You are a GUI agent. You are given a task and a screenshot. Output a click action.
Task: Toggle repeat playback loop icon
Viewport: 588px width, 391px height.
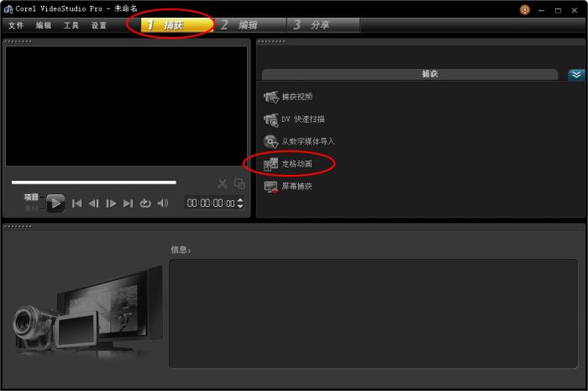(145, 203)
